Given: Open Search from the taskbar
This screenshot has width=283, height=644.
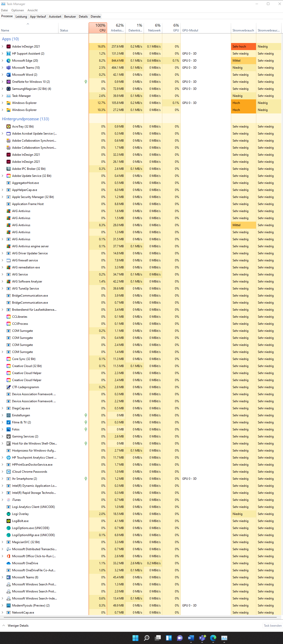Looking at the screenshot, I should (x=147, y=638).
